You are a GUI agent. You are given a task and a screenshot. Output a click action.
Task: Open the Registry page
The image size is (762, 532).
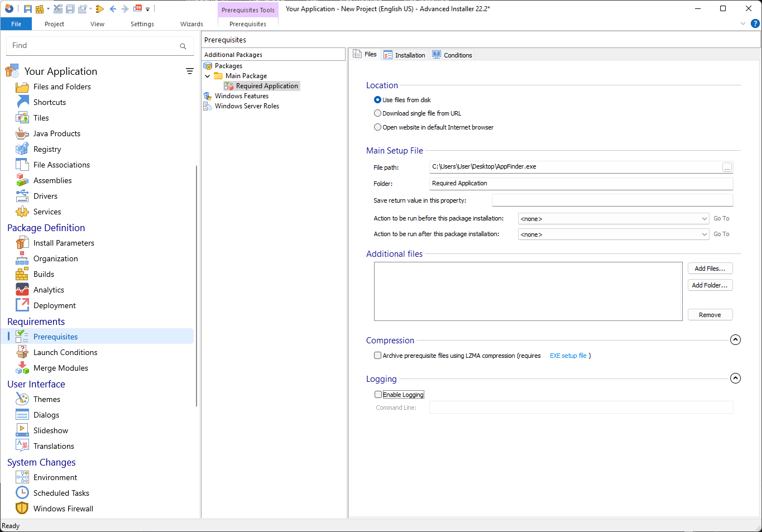pyautogui.click(x=47, y=149)
